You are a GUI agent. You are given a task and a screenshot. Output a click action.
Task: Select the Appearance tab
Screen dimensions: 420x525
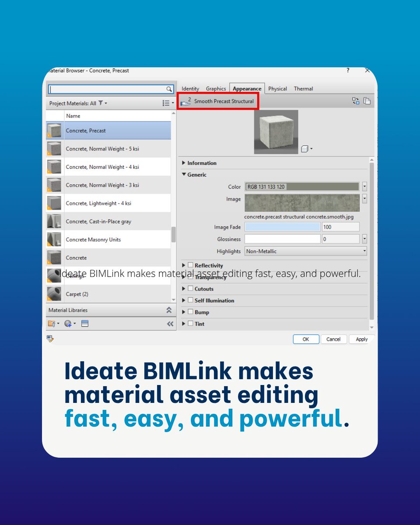(247, 88)
